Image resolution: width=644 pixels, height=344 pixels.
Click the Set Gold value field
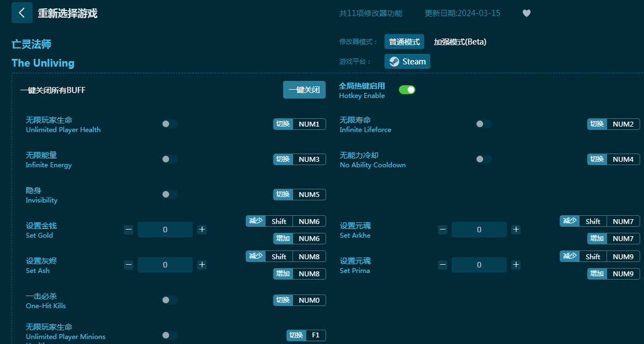pos(165,230)
